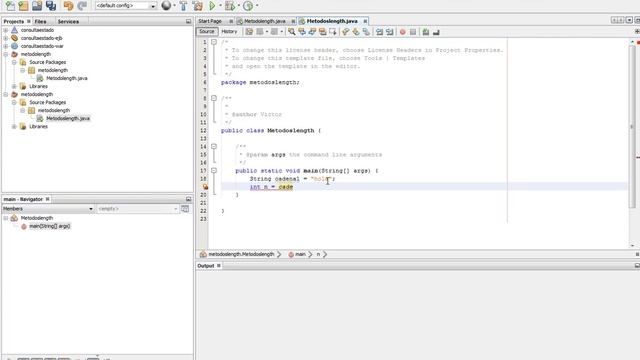This screenshot has width=640, height=360.
Task: Select the Projects tab
Action: click(14, 21)
